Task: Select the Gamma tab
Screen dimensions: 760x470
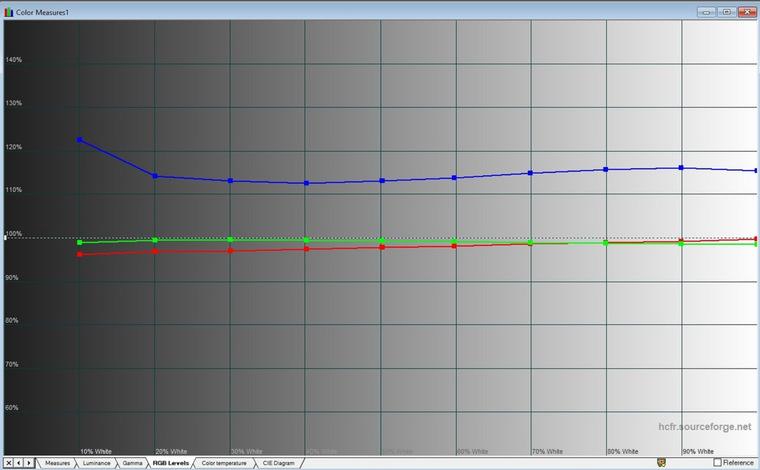Action: click(x=132, y=463)
